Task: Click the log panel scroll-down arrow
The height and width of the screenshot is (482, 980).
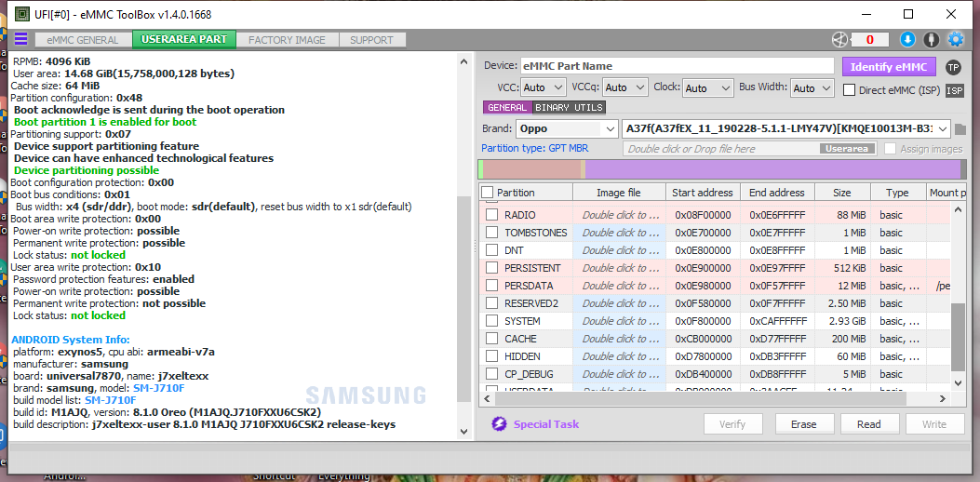Action: 463,432
